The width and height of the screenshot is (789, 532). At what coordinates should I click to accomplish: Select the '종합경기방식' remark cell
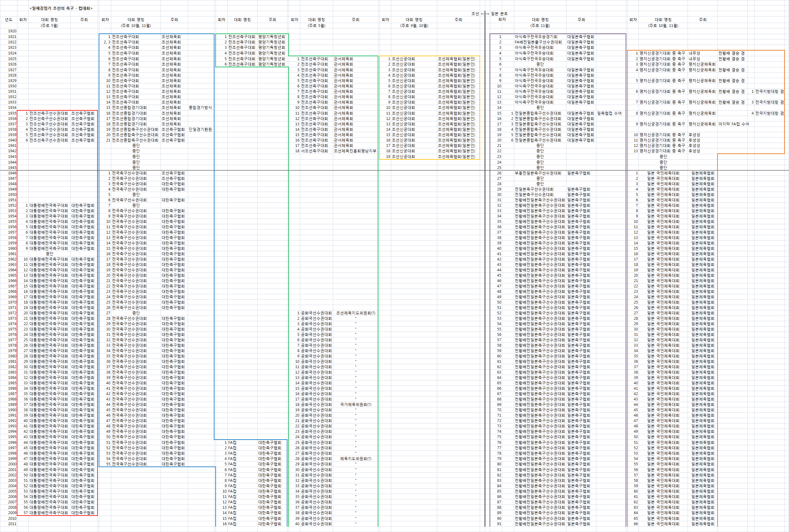pyautogui.click(x=200, y=108)
